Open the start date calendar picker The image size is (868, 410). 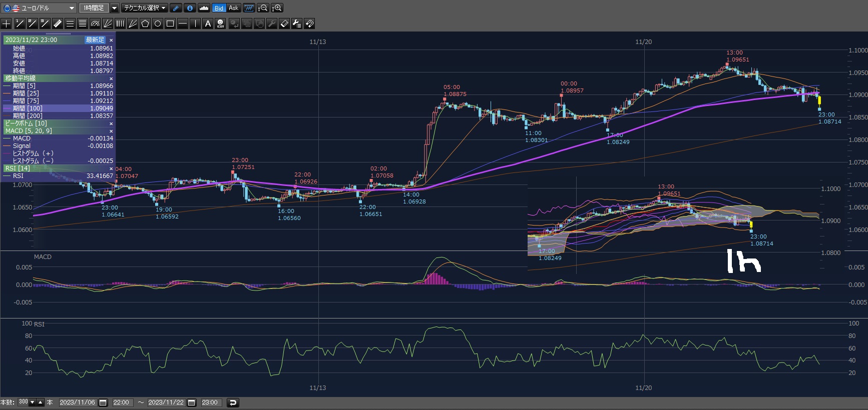point(103,402)
